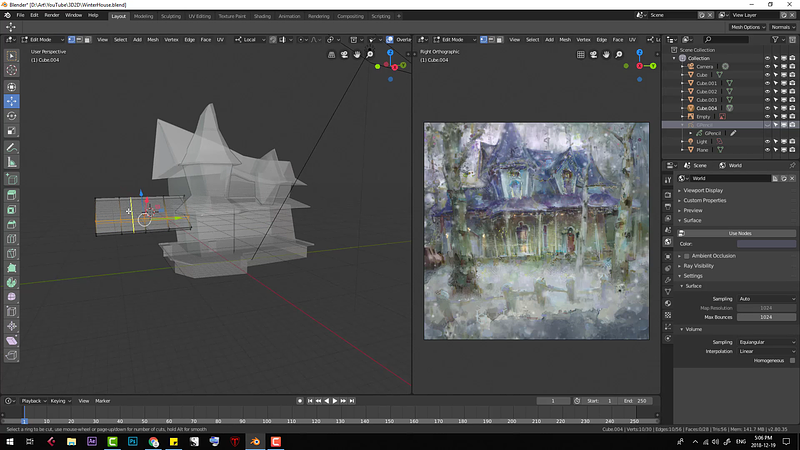The width and height of the screenshot is (800, 450).
Task: Disable selection for Cube.002 in outliner
Action: tap(776, 91)
